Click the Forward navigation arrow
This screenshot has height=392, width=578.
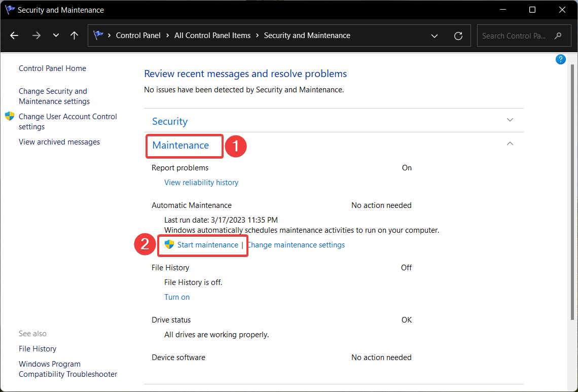[x=36, y=35]
